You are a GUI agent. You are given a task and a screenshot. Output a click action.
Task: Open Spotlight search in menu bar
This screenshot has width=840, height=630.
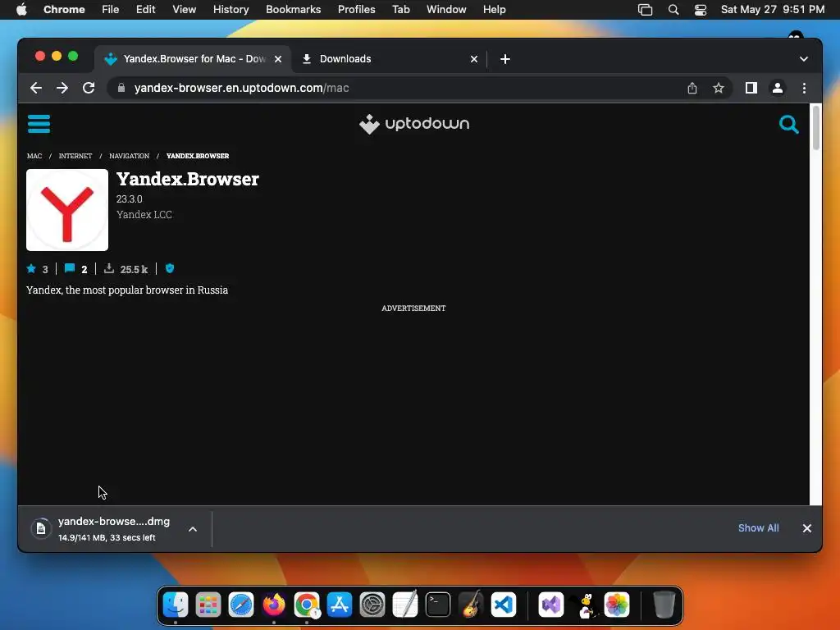click(673, 10)
